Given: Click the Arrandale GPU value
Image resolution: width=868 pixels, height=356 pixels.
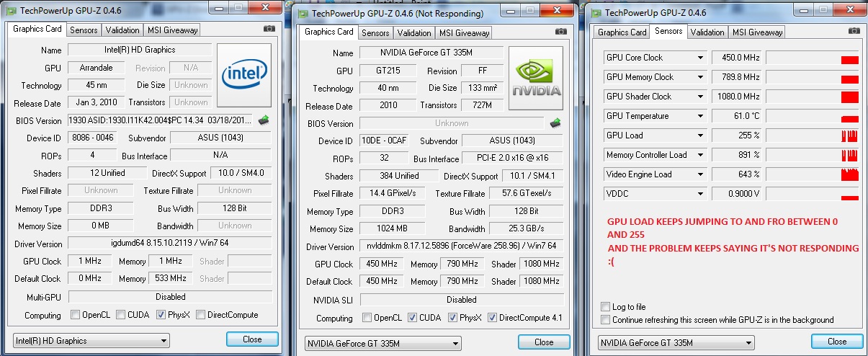Looking at the screenshot, I should tap(97, 68).
